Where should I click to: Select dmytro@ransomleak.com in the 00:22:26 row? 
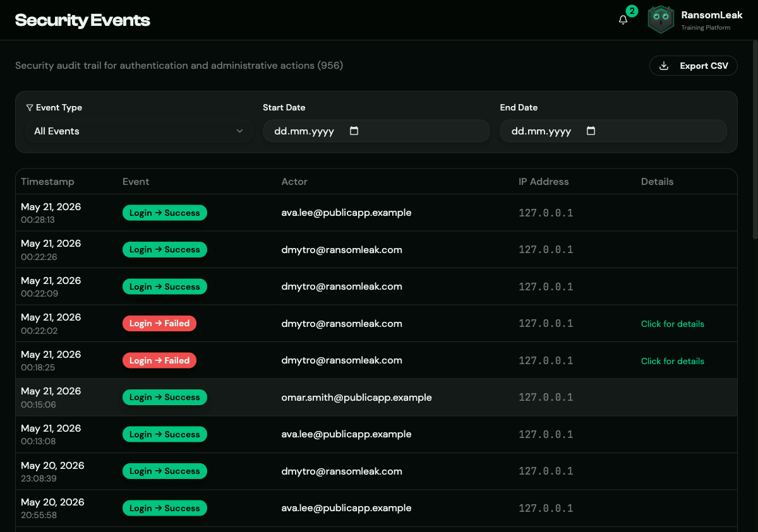click(342, 249)
